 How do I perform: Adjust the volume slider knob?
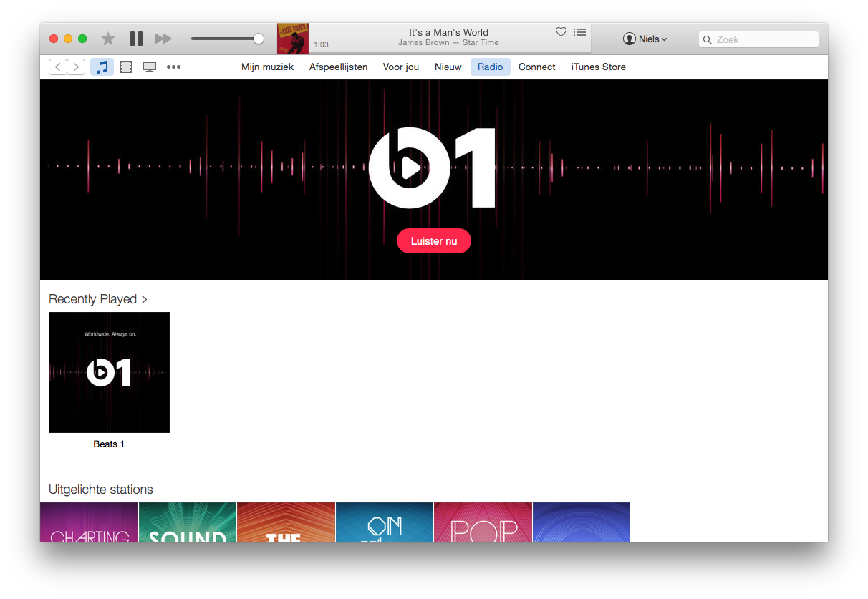259,39
